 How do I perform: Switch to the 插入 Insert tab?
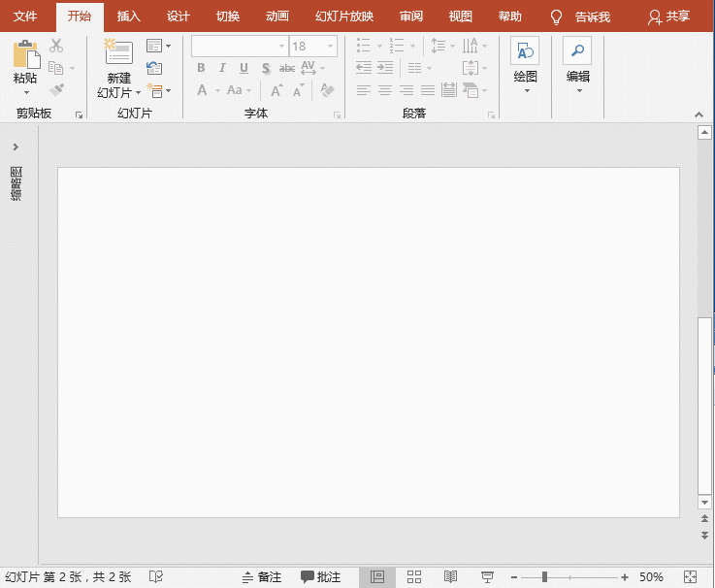tap(129, 16)
